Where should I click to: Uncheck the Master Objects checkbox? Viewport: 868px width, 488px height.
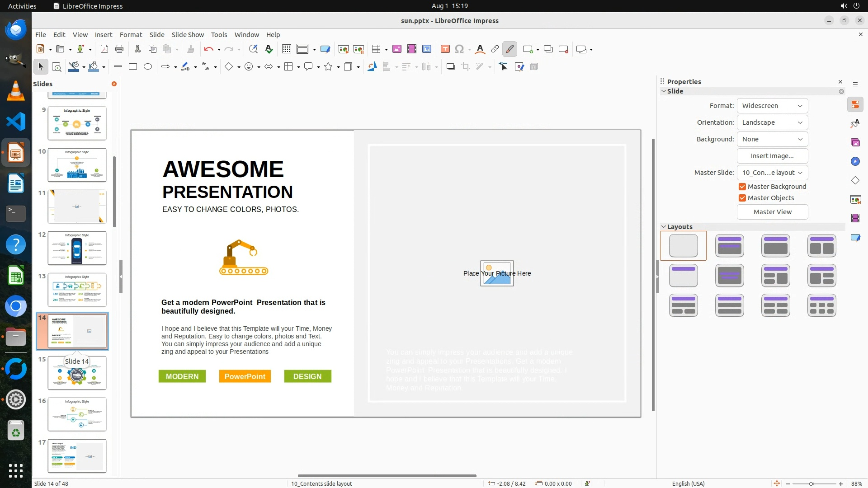tap(742, 198)
